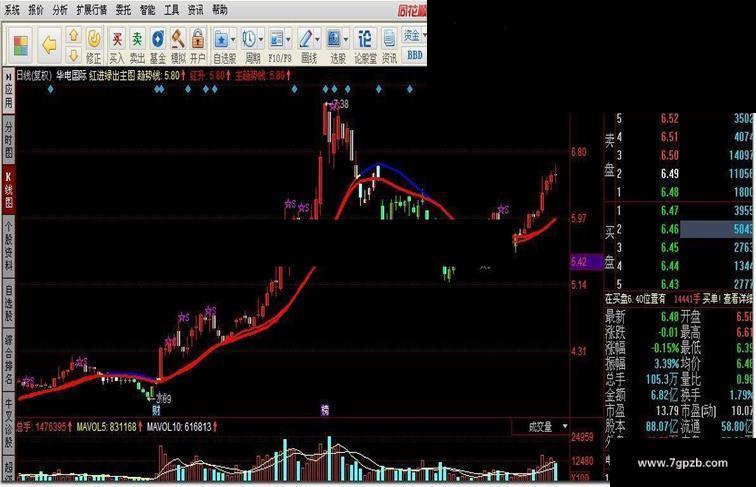Screen dimensions: 756x487
Task: Expand the 自选股 dropdown arrow
Action: [233, 39]
